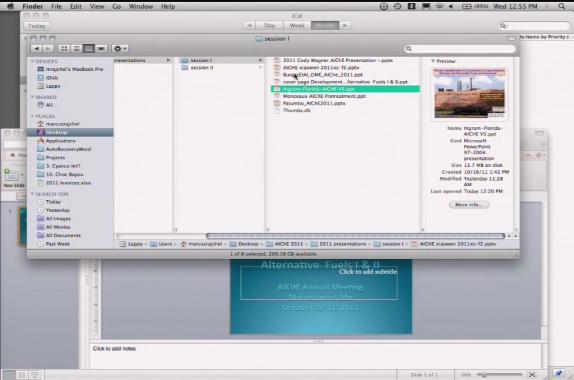
Task: Open the Finder action gear menu
Action: 120,48
